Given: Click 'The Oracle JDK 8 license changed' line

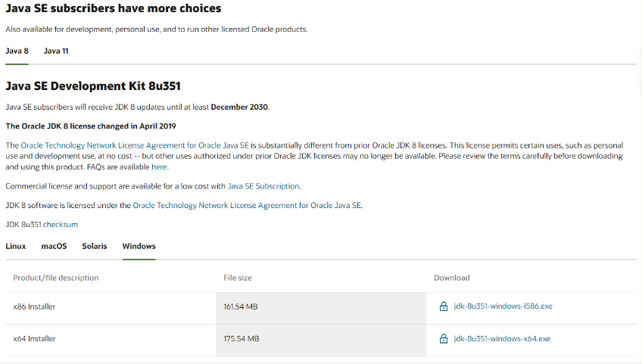Looking at the screenshot, I should tap(91, 126).
